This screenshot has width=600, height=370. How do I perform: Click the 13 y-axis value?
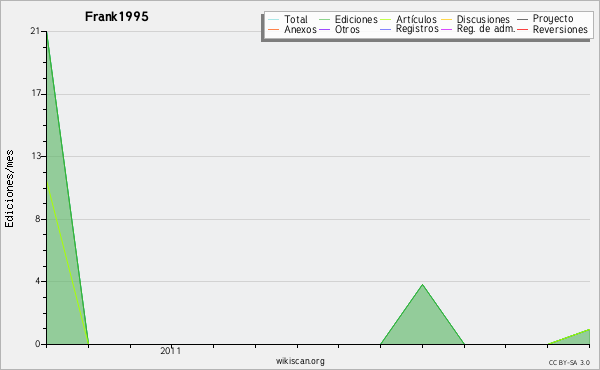click(36, 156)
